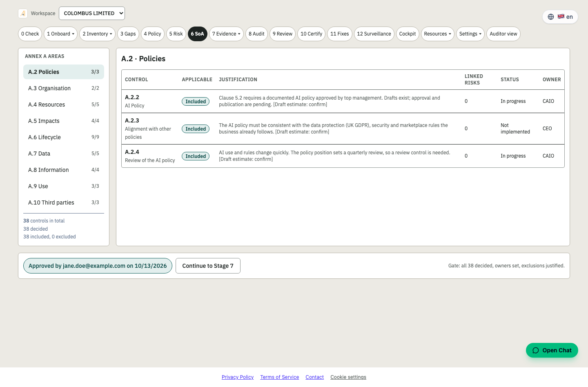Open the 10 Certify stage

[312, 34]
